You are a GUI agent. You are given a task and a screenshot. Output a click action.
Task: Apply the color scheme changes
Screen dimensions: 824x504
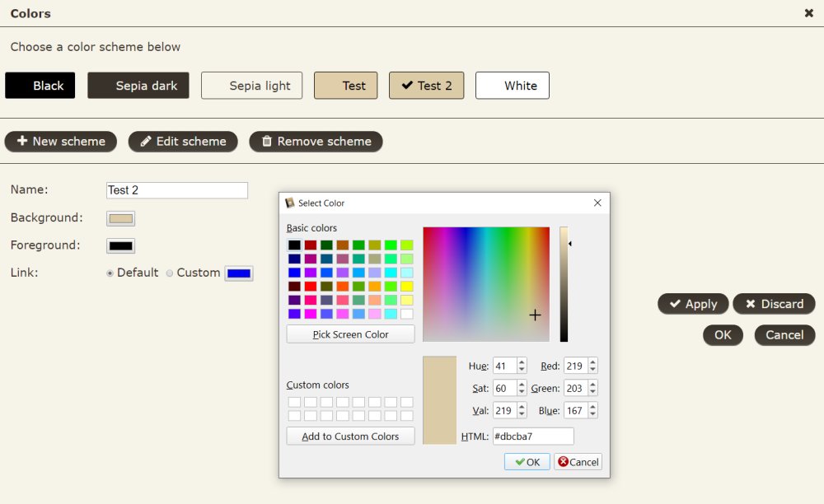pos(693,304)
